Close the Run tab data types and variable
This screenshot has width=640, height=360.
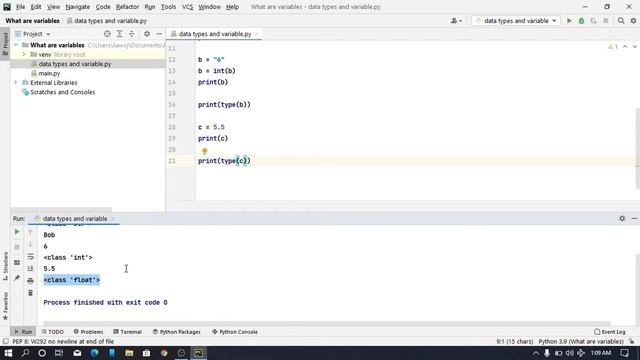(x=112, y=219)
